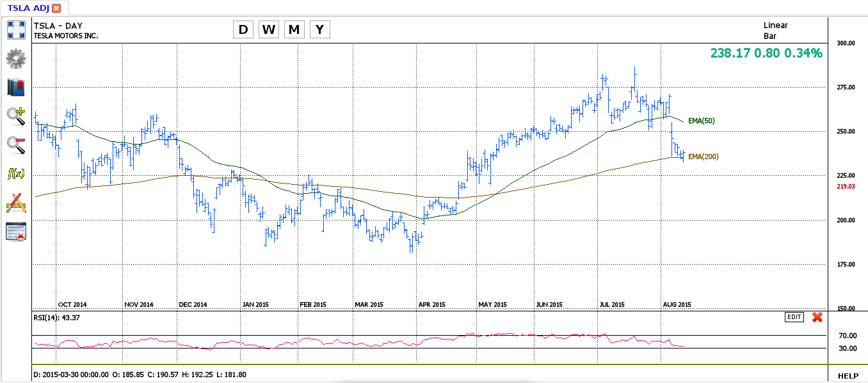
Task: Switch chart to Yearly with Y button
Action: click(319, 29)
